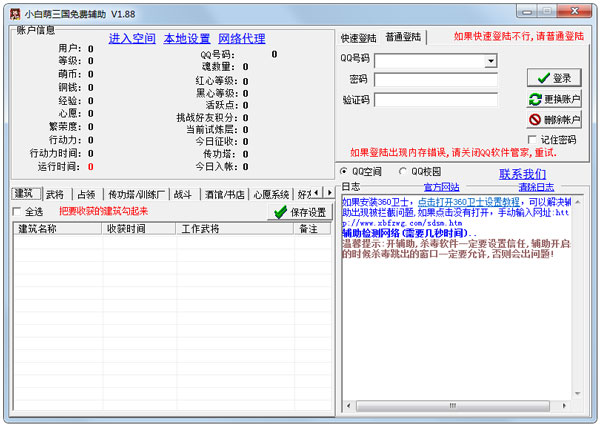
Task: Click the green checkmark on 登录 button
Action: pos(543,78)
